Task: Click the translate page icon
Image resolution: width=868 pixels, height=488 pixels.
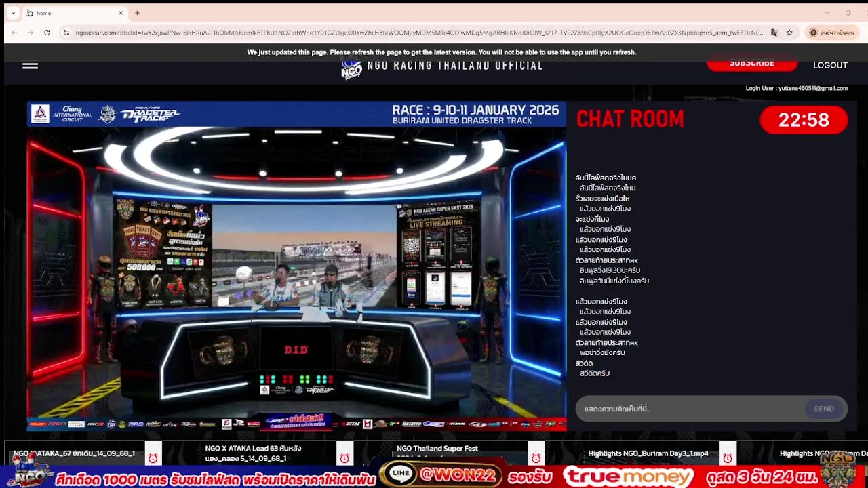Action: [x=774, y=32]
